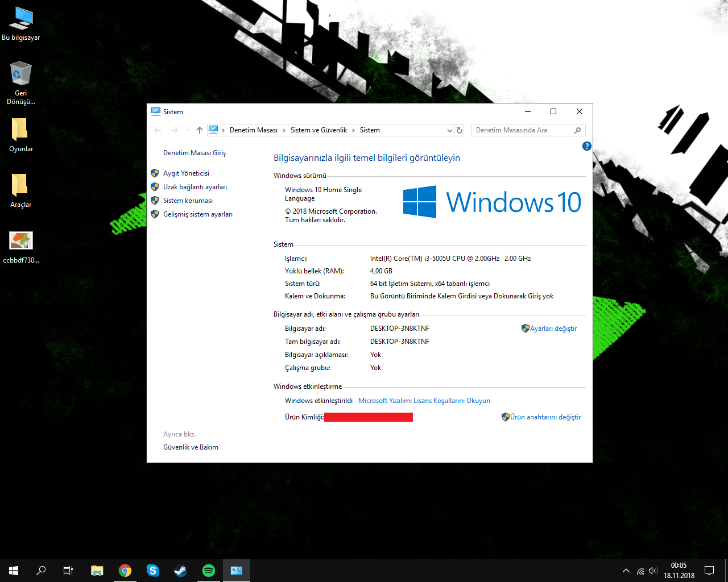Image resolution: width=728 pixels, height=582 pixels.
Task: Refresh the Sistem page
Action: [x=460, y=130]
